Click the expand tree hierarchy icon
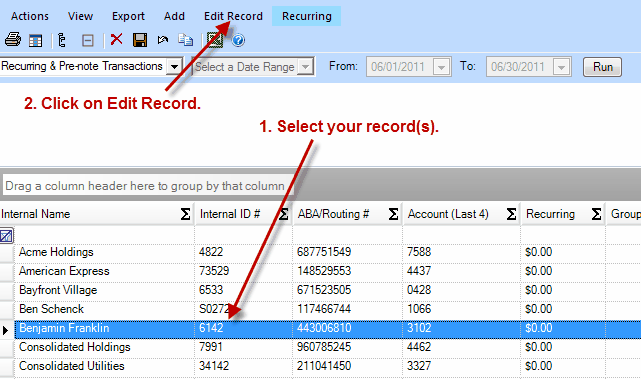Screen dimensions: 641x379 point(62,40)
